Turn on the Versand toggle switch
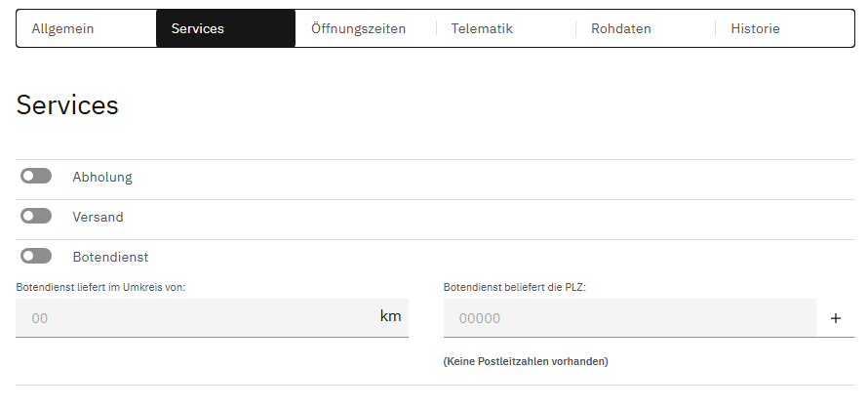This screenshot has width=868, height=408. (x=36, y=216)
